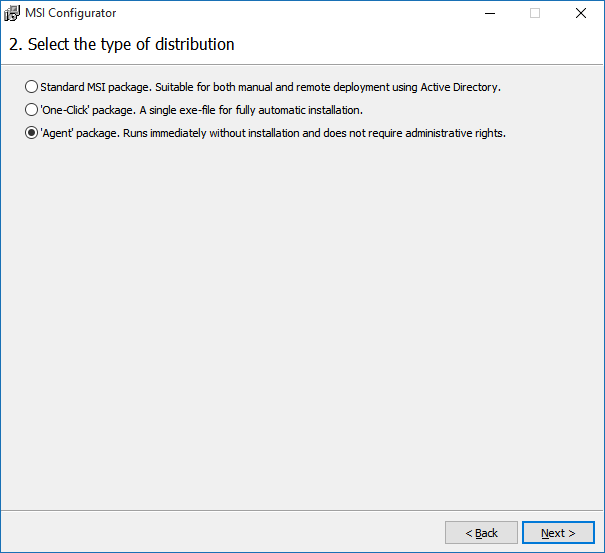
Task: Select the 'Agent' package radio button
Action: point(32,133)
